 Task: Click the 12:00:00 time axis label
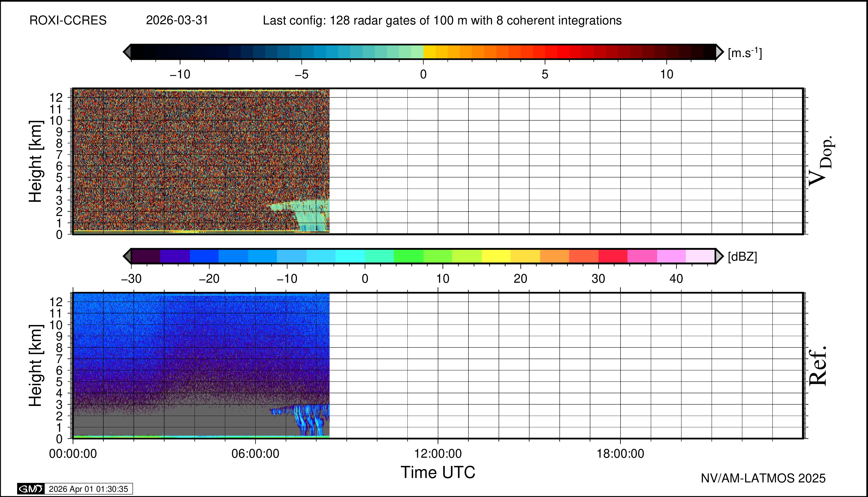[x=438, y=454]
